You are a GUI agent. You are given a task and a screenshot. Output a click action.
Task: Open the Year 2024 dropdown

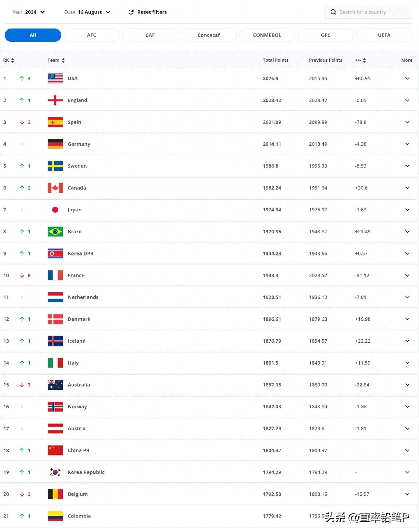point(29,12)
